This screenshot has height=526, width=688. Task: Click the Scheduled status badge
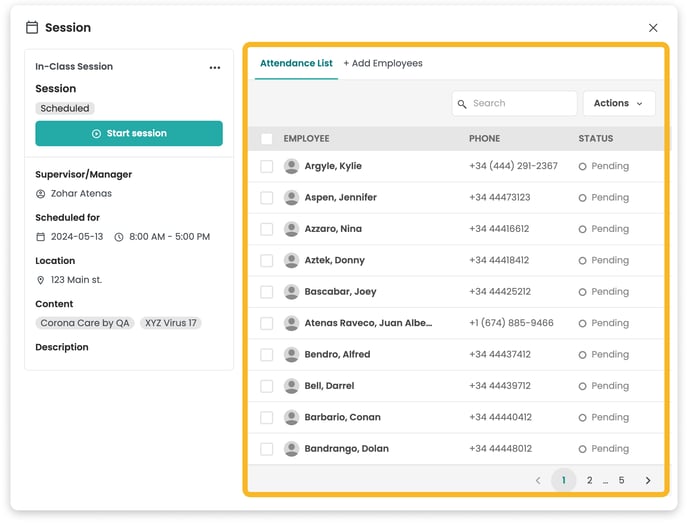coord(64,108)
